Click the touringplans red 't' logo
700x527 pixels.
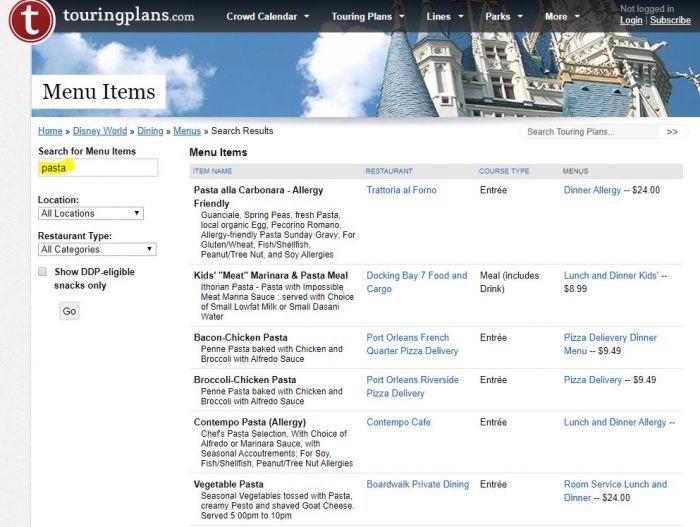tap(32, 20)
